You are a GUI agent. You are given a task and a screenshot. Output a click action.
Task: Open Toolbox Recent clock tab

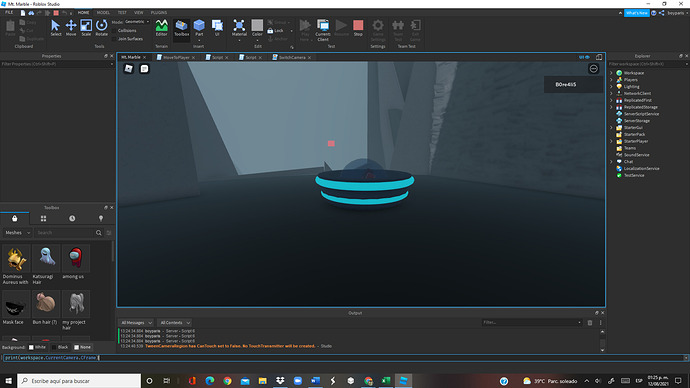click(72, 218)
